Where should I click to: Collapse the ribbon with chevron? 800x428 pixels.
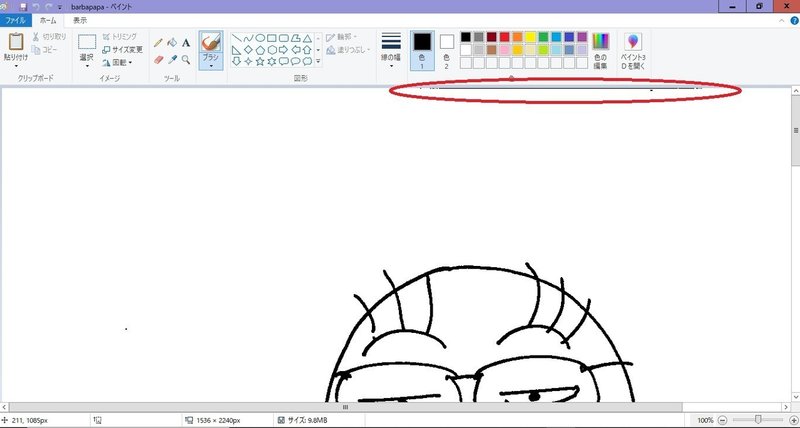tap(782, 21)
